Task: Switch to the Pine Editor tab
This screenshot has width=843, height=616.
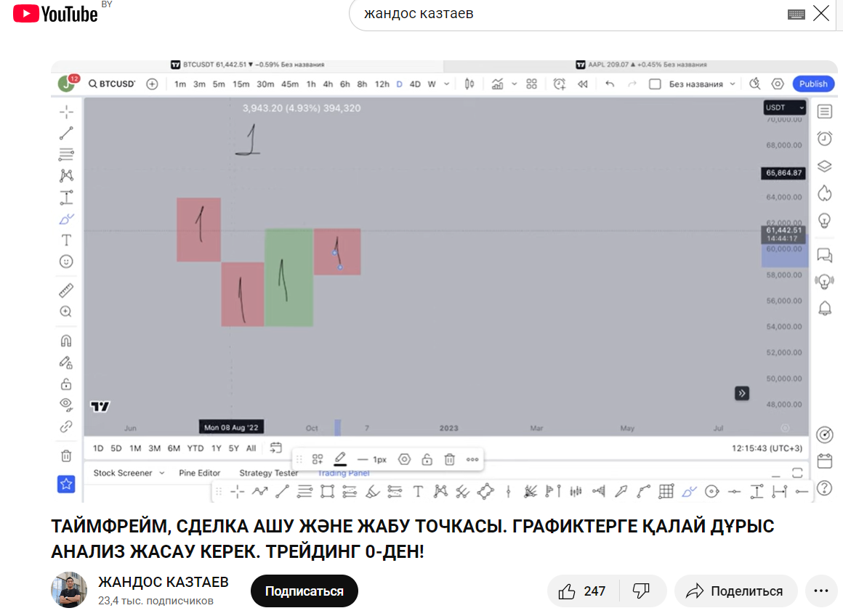Action: pyautogui.click(x=199, y=473)
